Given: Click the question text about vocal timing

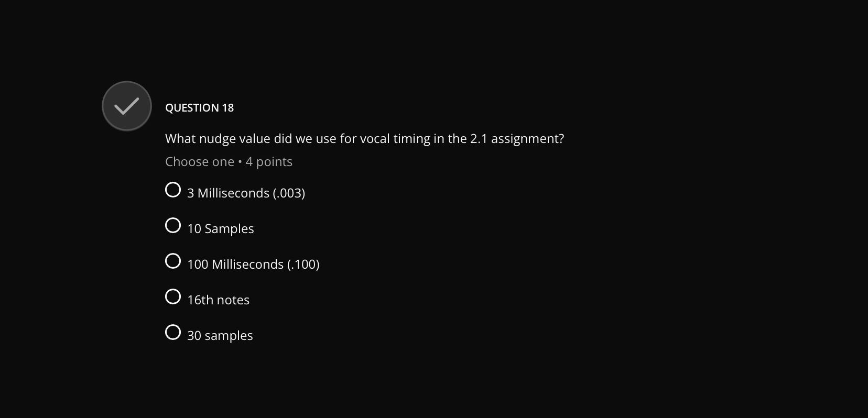Looking at the screenshot, I should (x=364, y=138).
